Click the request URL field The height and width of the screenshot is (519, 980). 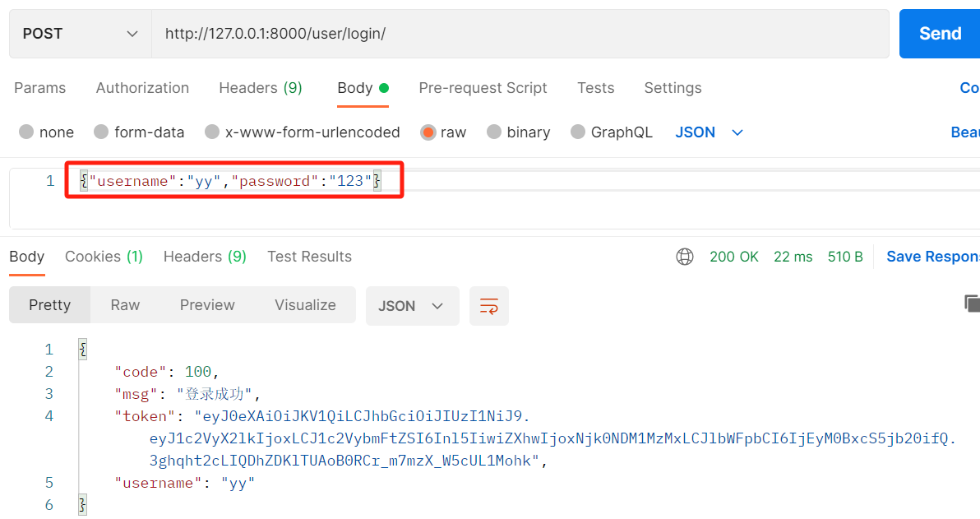coord(520,34)
